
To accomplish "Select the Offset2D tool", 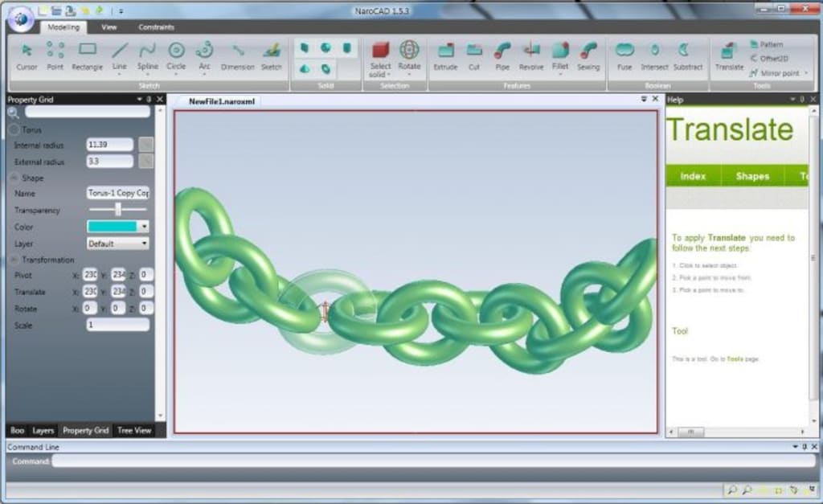I will click(x=769, y=58).
